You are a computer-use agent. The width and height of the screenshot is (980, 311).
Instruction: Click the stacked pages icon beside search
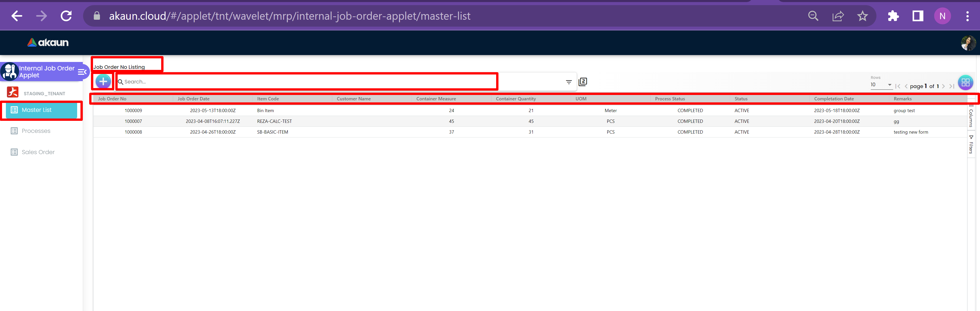[x=583, y=82]
